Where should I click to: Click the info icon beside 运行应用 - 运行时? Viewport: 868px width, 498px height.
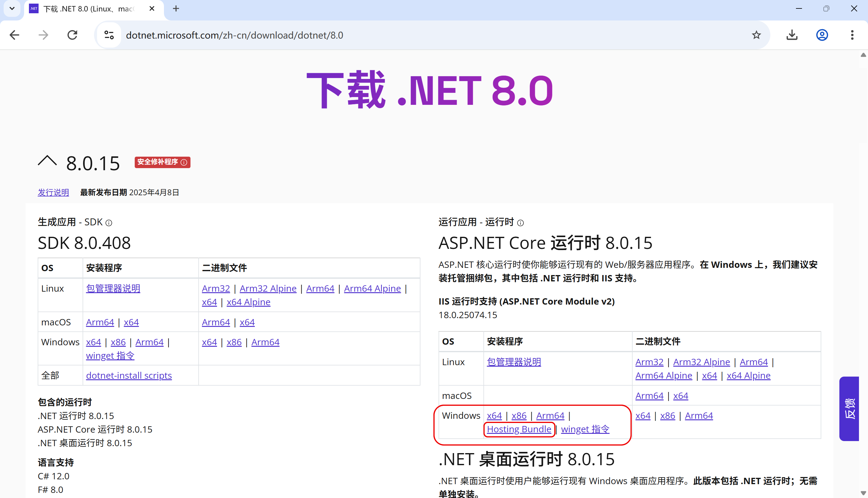(520, 223)
